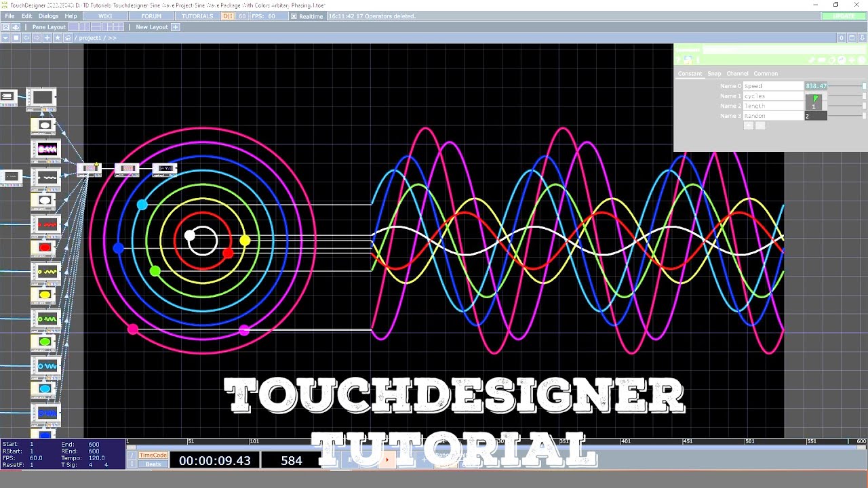
Task: Switch to the Channel parameter tab
Action: pyautogui.click(x=737, y=74)
